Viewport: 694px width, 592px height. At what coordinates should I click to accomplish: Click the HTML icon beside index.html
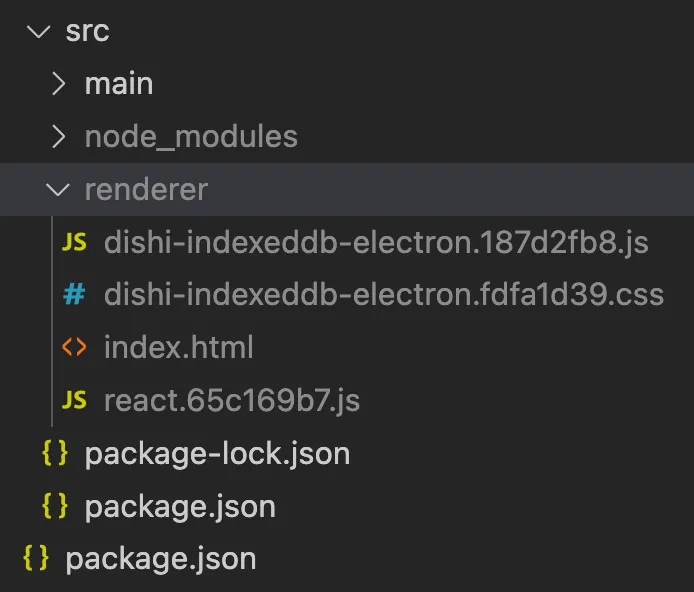click(x=74, y=347)
